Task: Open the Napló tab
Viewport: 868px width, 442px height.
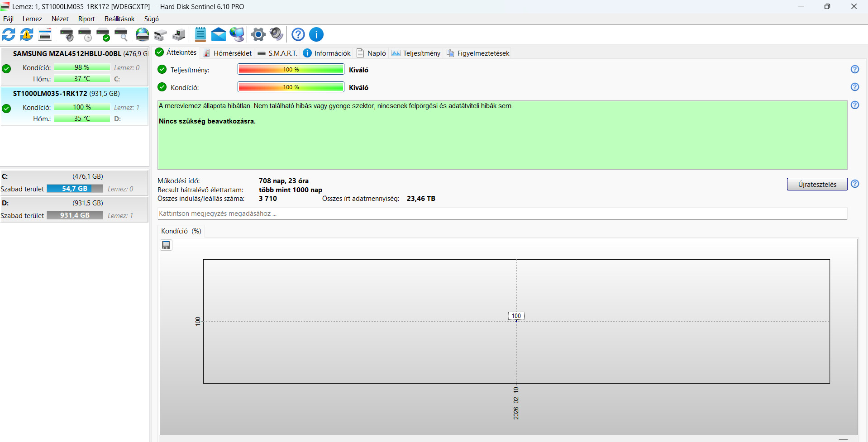Action: pyautogui.click(x=372, y=53)
